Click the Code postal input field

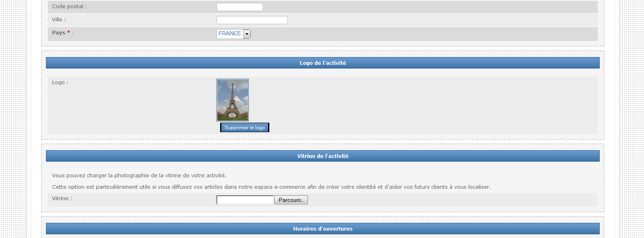pos(240,7)
